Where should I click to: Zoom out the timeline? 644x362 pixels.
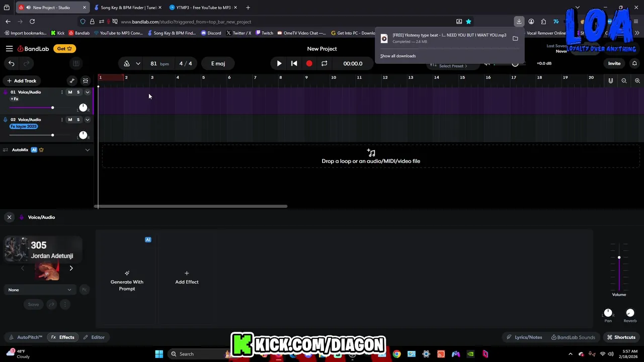point(624,80)
